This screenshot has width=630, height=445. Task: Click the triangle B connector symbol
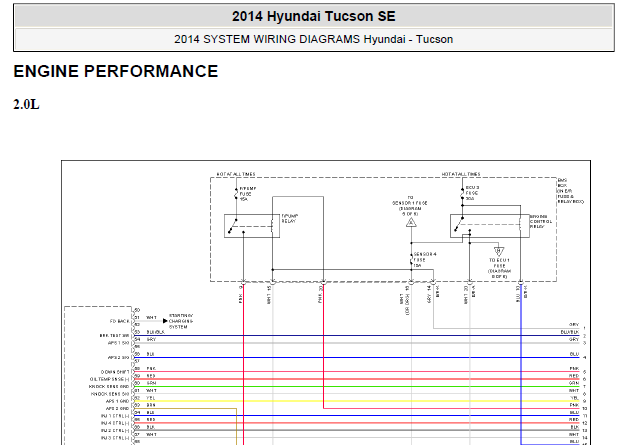[x=499, y=251]
